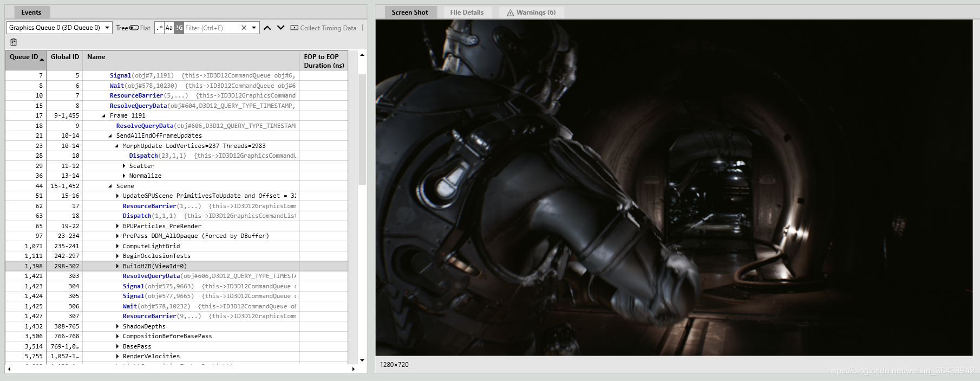Viewport: 980px width, 381px height.
Task: Expand UpdateGPUScene PrimitivesToUpdate node
Action: tap(117, 196)
